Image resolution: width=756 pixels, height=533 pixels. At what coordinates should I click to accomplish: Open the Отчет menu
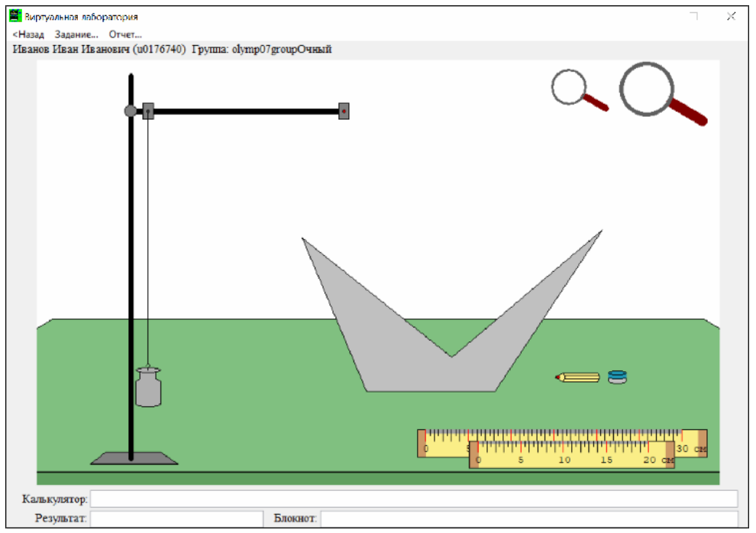[x=125, y=34]
